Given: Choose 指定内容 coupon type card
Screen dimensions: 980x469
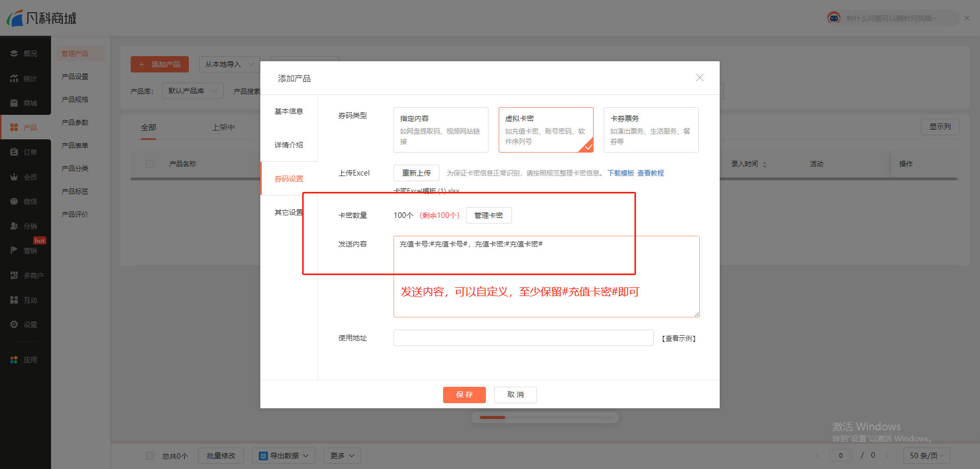Looking at the screenshot, I should [441, 130].
